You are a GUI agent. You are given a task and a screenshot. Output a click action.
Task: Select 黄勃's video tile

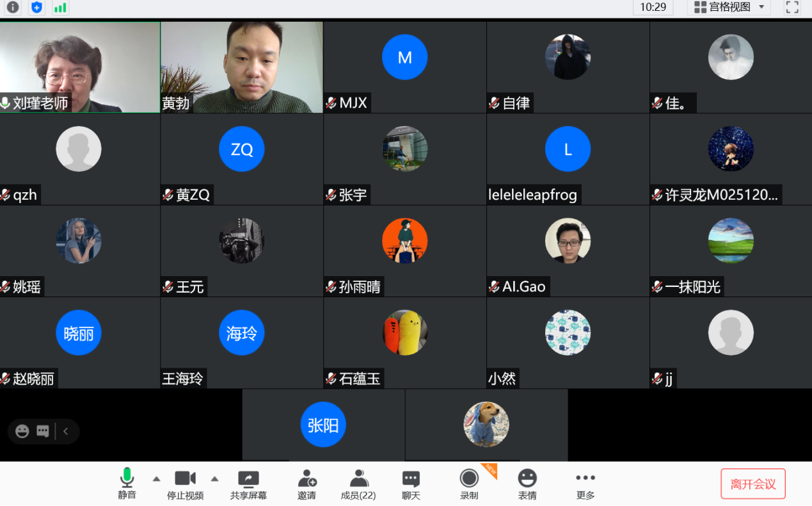(242, 67)
